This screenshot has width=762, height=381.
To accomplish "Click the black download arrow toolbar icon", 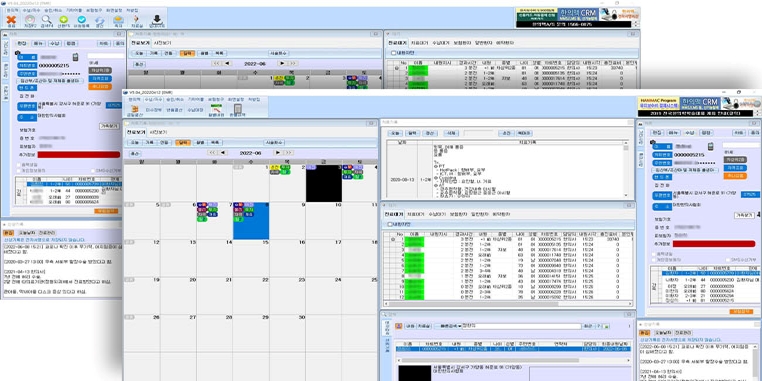I will [x=156, y=19].
